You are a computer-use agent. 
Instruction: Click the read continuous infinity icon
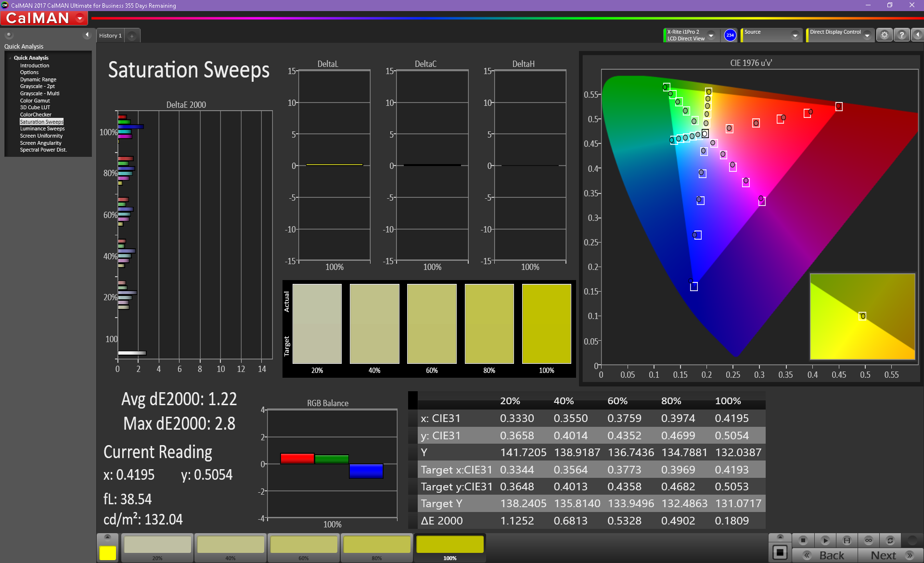pyautogui.click(x=868, y=540)
